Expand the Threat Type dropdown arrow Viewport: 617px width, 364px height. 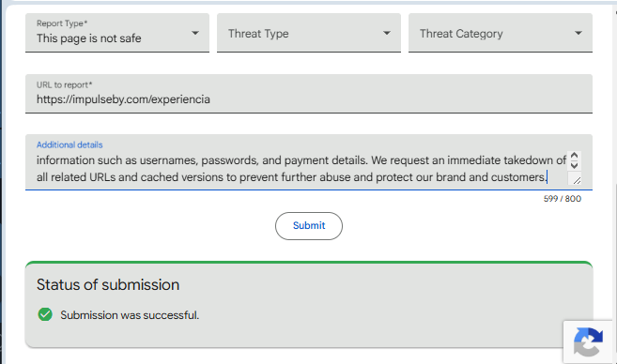387,33
